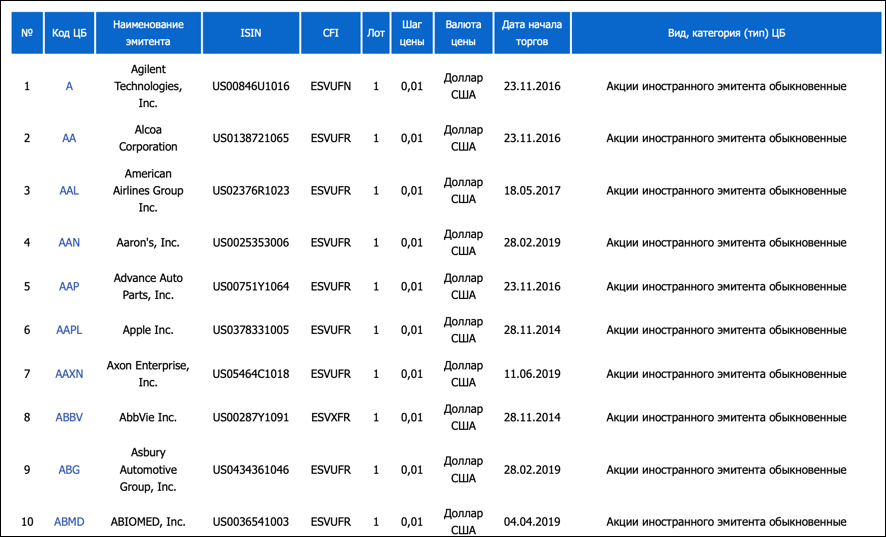Select the 'Apple Inc.' issuer cell
The image size is (886, 537).
pos(148,330)
